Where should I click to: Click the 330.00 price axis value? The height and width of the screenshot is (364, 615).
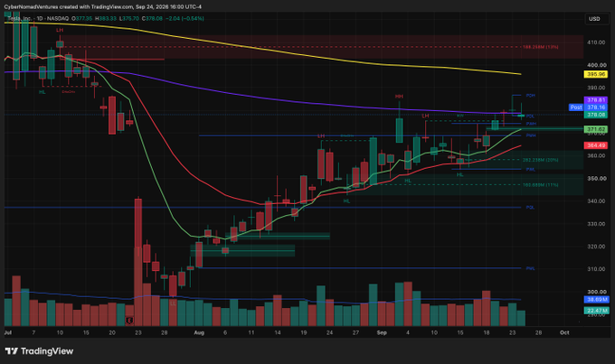coord(596,224)
